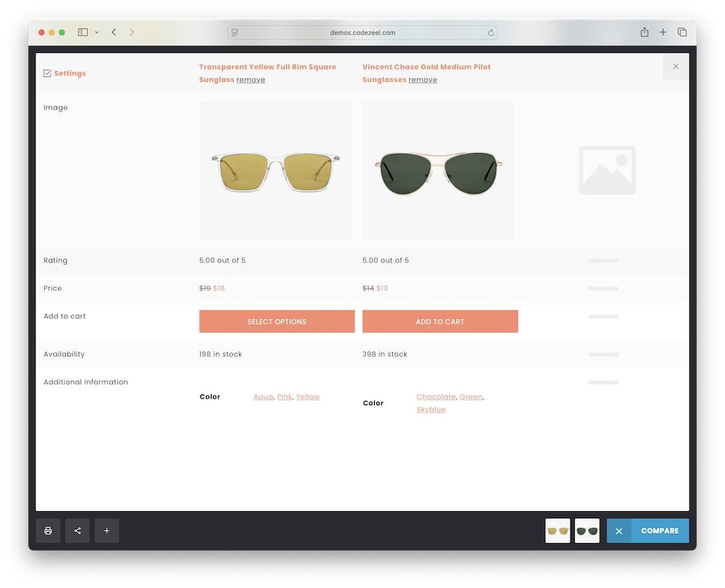Open a new tab with the plus icon

click(663, 33)
